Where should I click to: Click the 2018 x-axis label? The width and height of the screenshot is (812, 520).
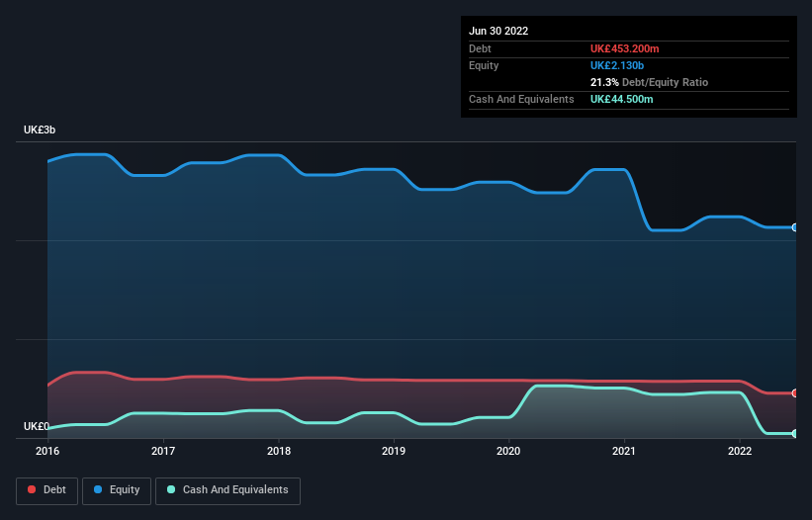pos(279,451)
